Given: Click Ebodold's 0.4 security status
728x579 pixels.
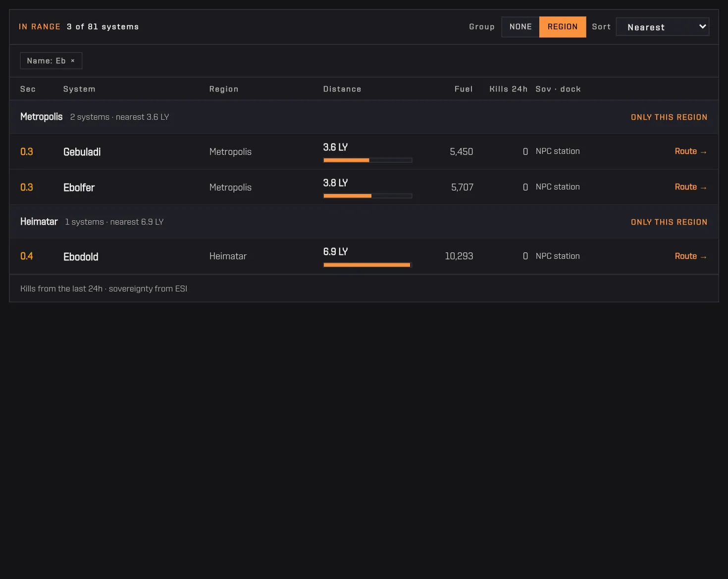Looking at the screenshot, I should [27, 256].
